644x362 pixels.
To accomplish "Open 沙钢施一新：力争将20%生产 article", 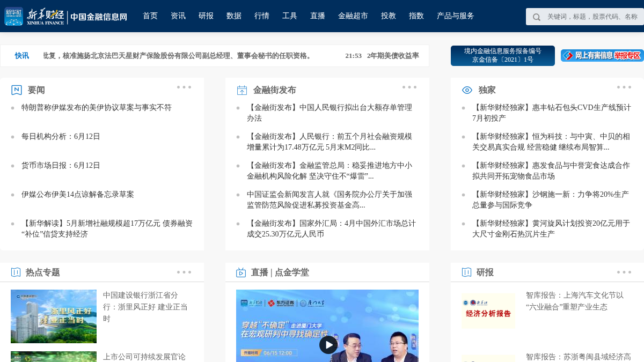I will pos(551,200).
